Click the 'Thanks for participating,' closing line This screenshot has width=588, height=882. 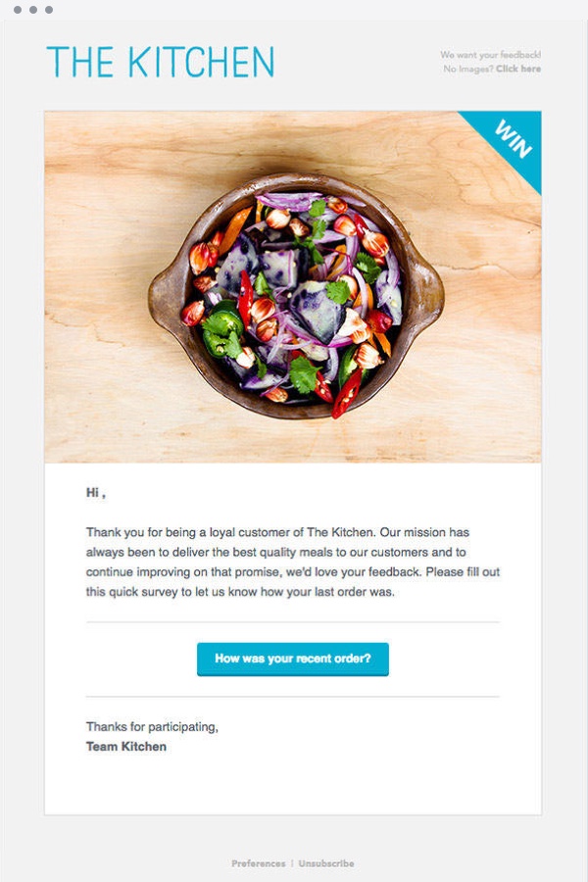point(152,727)
